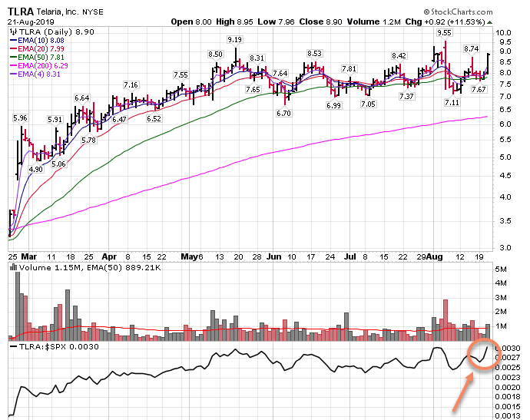Click the Apr month label on date axis
This screenshot has height=420, width=530.
click(x=109, y=256)
